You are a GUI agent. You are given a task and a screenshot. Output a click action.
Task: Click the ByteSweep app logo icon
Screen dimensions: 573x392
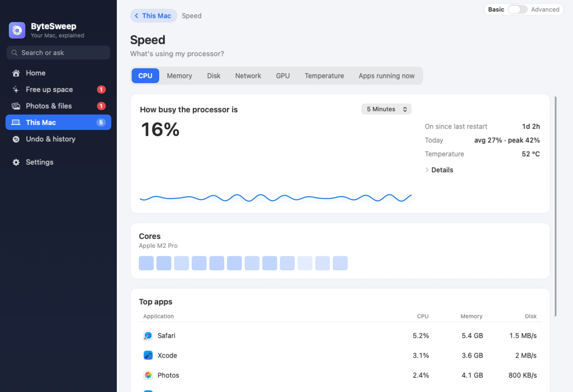point(17,30)
